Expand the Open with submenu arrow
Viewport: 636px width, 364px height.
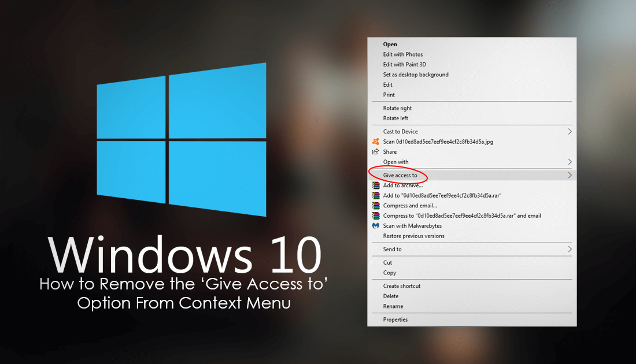click(570, 162)
